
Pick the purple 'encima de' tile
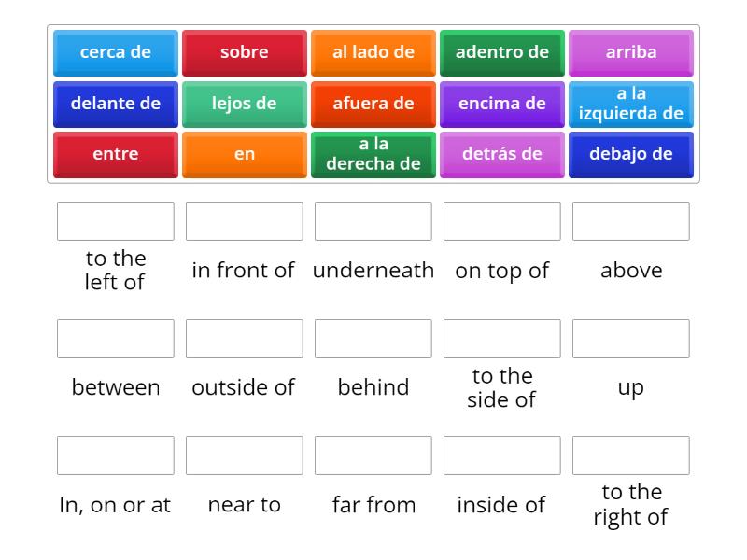click(x=502, y=104)
